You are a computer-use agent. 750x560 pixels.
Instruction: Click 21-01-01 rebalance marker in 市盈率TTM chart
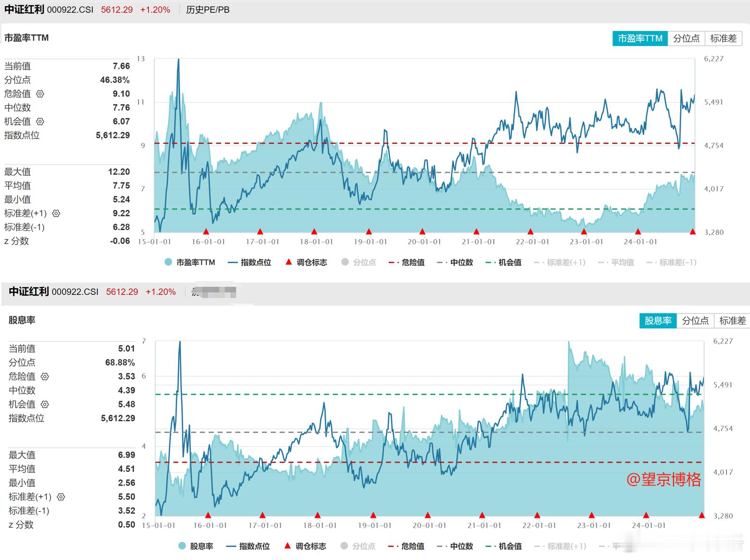(x=476, y=231)
